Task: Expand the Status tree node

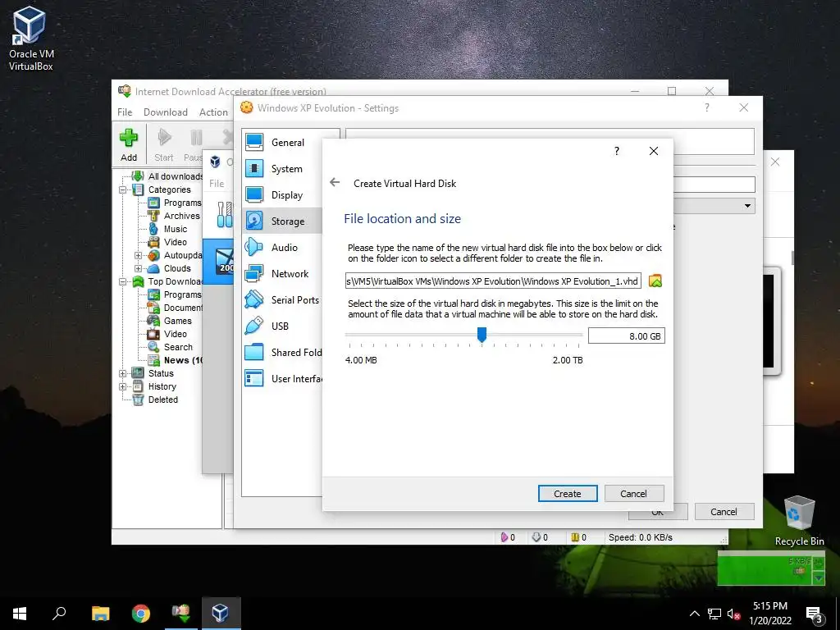Action: (x=123, y=373)
